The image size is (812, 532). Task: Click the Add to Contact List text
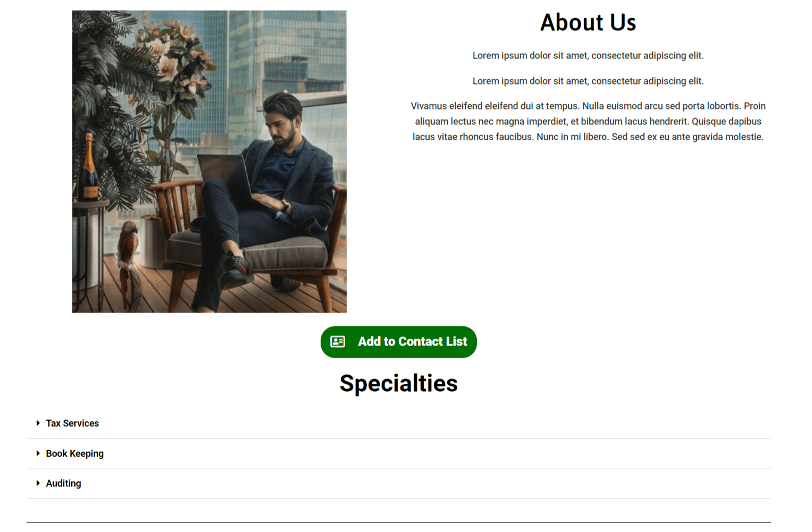pyautogui.click(x=413, y=342)
